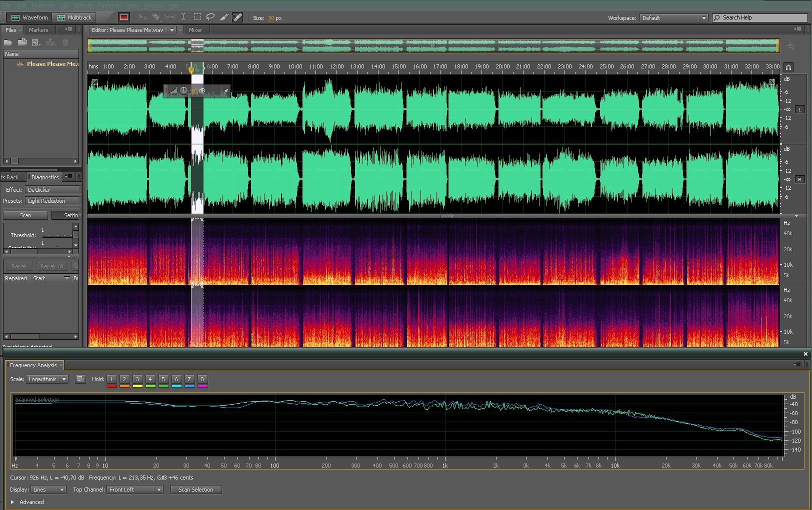Toggle Hold button 1
Screen dimensions: 812x510
[x=111, y=379]
